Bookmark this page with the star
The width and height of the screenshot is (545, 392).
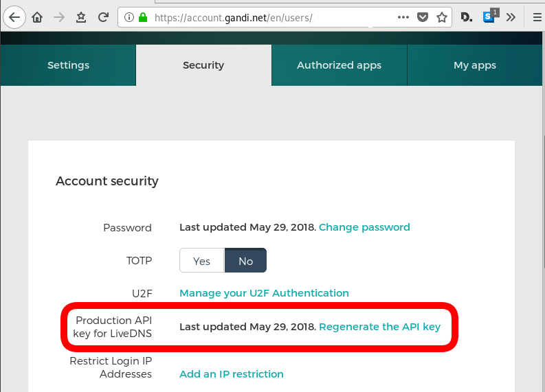[x=442, y=17]
